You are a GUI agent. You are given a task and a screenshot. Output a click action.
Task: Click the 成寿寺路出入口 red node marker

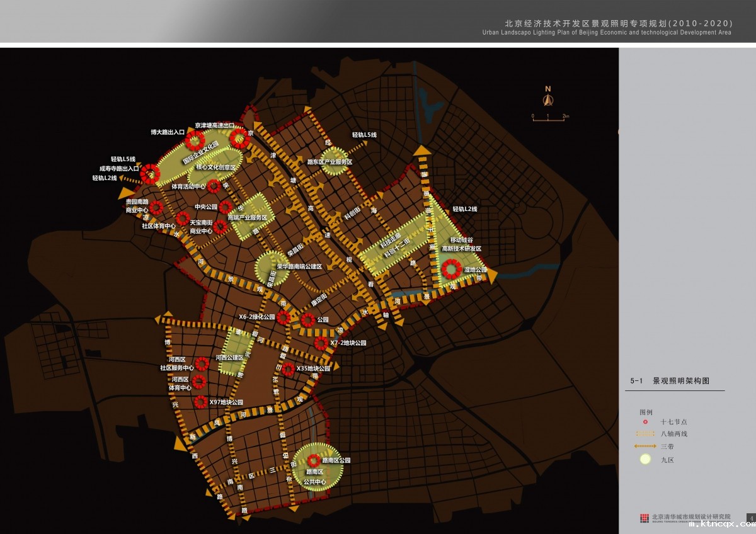coord(151,173)
